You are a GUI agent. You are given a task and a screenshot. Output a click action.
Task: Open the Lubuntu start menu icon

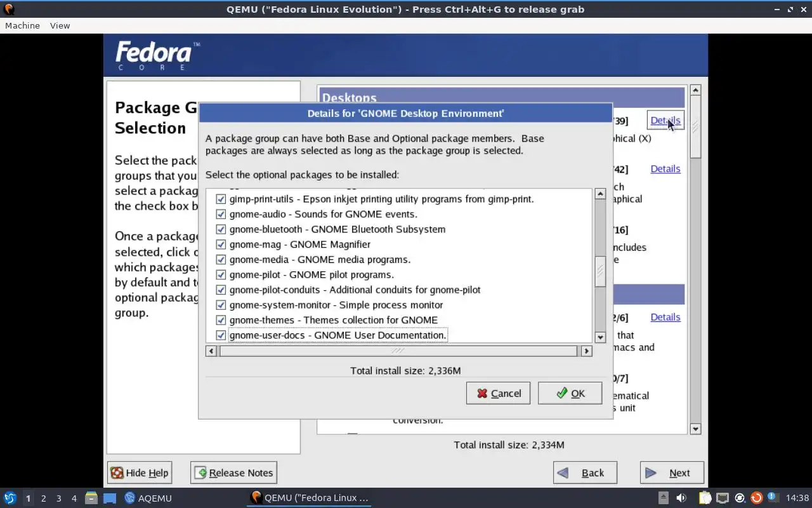[10, 498]
